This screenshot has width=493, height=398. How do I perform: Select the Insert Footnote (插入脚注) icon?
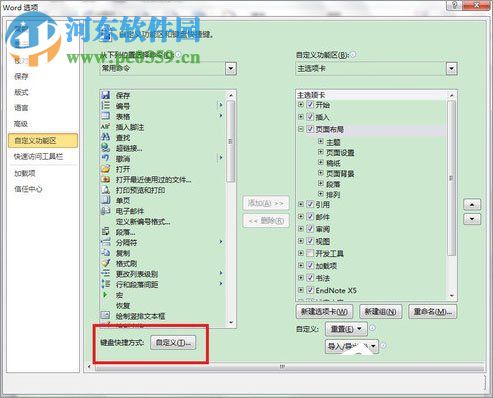pyautogui.click(x=105, y=127)
